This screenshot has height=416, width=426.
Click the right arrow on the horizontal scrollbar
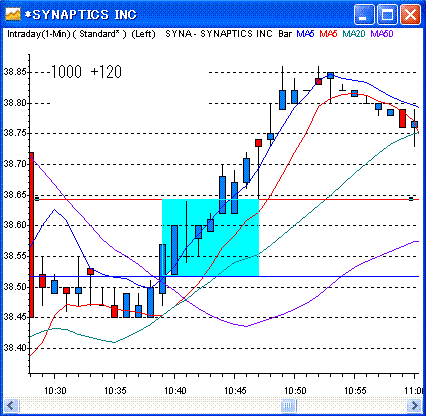[414, 406]
